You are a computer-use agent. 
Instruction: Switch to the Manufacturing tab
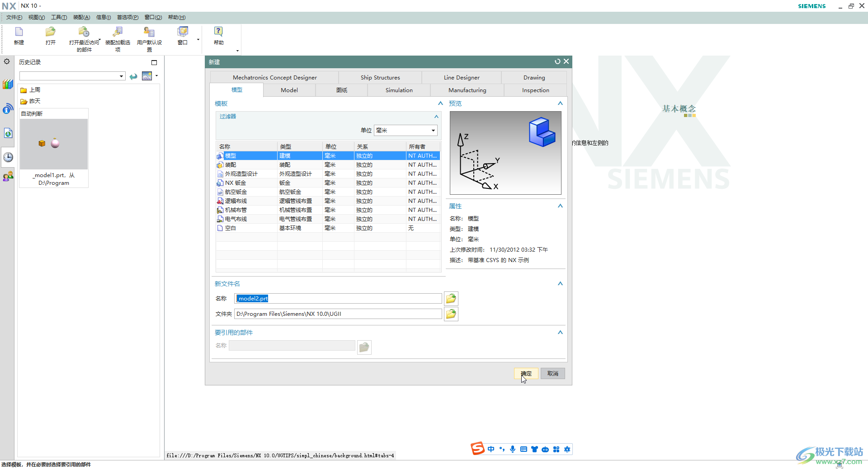pyautogui.click(x=467, y=90)
